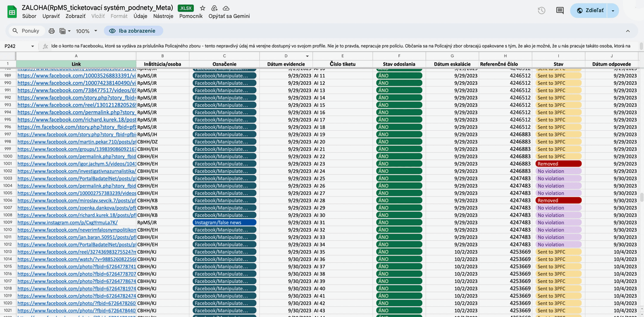
Task: Open filter views table icon
Action: pyautogui.click(x=62, y=31)
